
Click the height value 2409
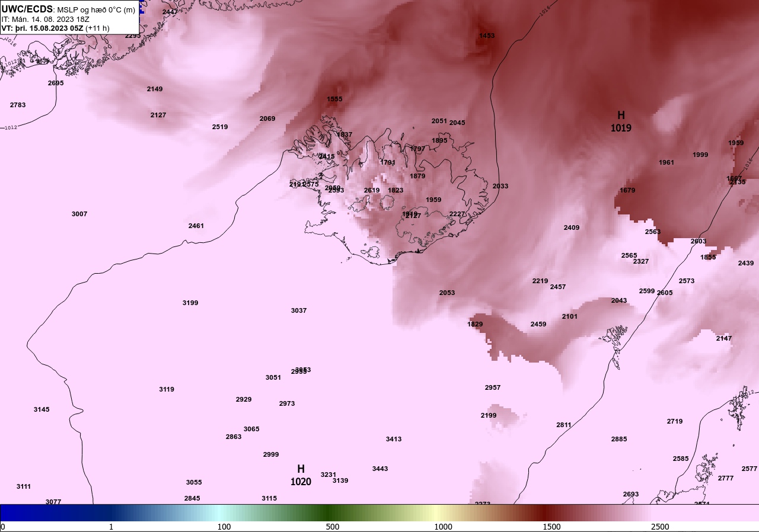click(x=572, y=227)
